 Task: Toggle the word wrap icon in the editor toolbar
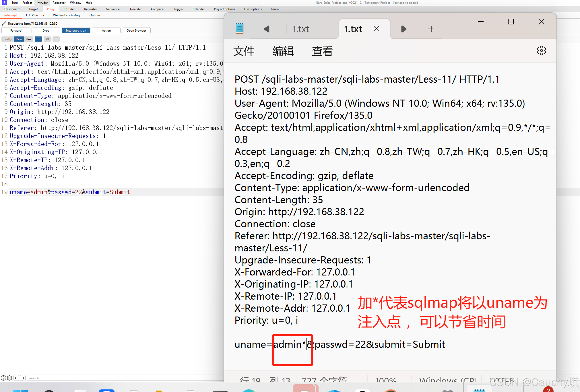[x=38, y=39]
